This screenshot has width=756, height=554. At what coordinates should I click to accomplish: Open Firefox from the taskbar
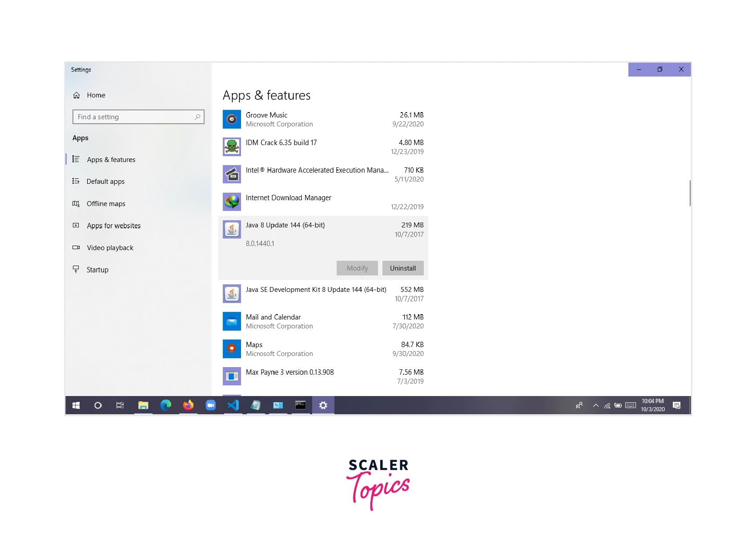tap(188, 405)
